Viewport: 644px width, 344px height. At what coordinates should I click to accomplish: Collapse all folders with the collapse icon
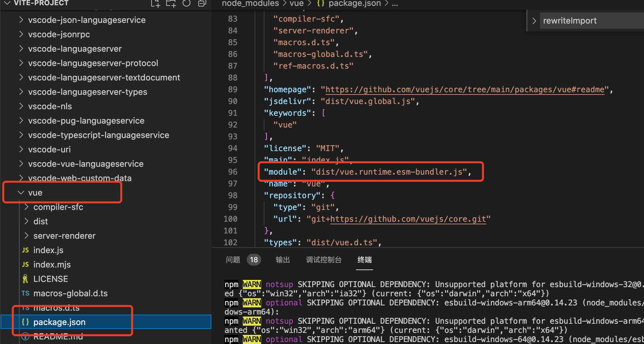[202, 3]
